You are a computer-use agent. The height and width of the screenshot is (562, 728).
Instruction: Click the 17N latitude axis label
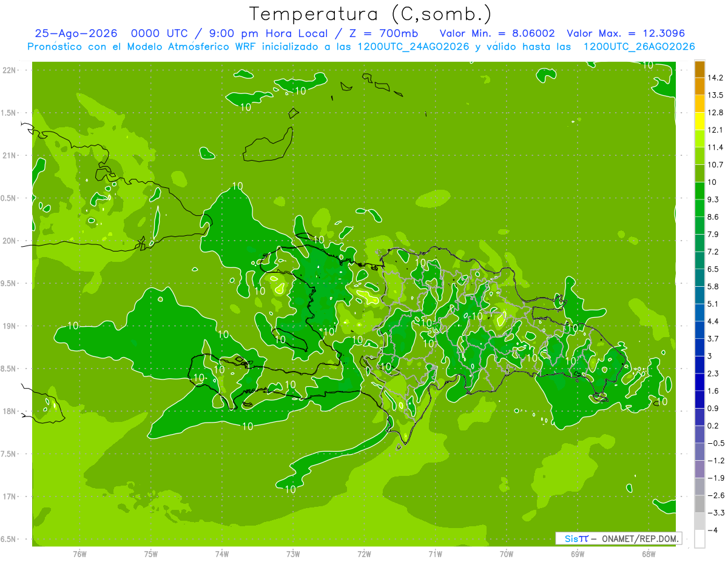point(10,497)
